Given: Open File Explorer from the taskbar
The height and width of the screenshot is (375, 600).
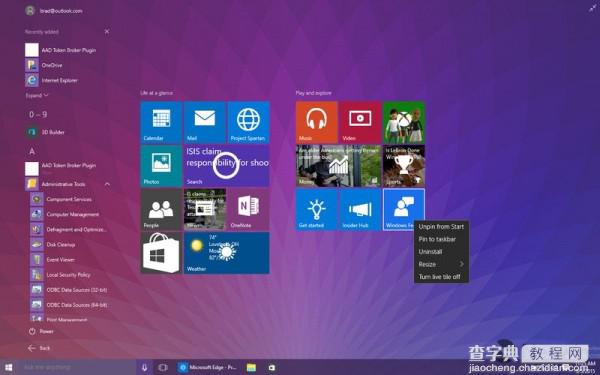Looking at the screenshot, I should click(251, 367).
